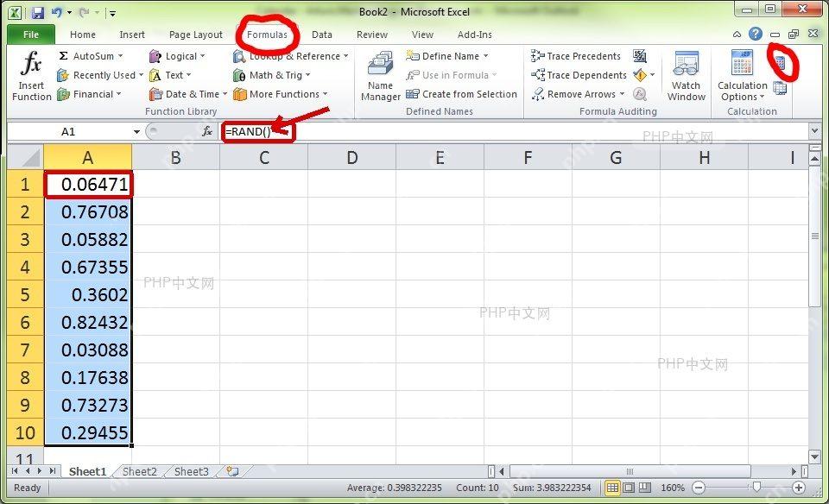Viewport: 829px width, 504px height.
Task: Open the Financial functions dropdown
Action: pos(89,94)
